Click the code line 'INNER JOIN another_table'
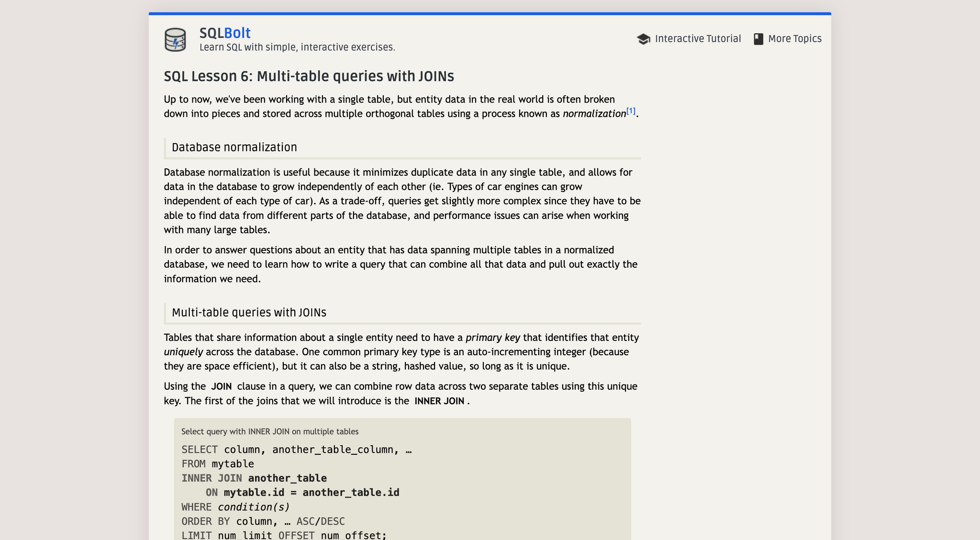Screen dimensions: 980x540 coord(254,479)
